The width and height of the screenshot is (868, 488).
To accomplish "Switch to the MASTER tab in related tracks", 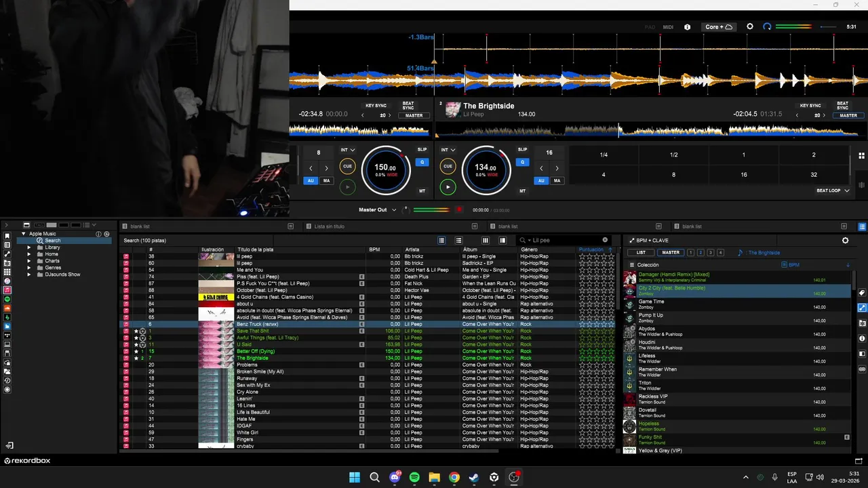I will (x=671, y=253).
